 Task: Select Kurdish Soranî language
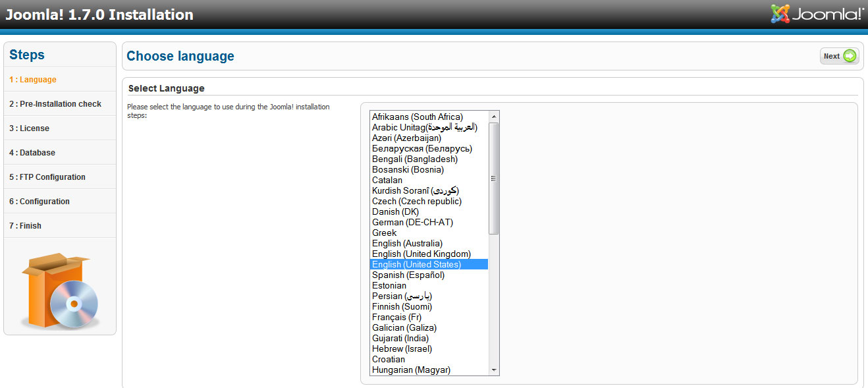(x=429, y=191)
